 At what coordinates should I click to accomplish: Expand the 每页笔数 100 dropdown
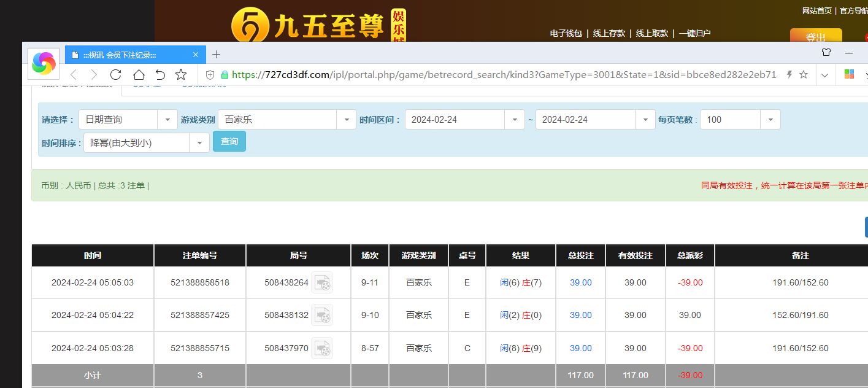click(770, 120)
